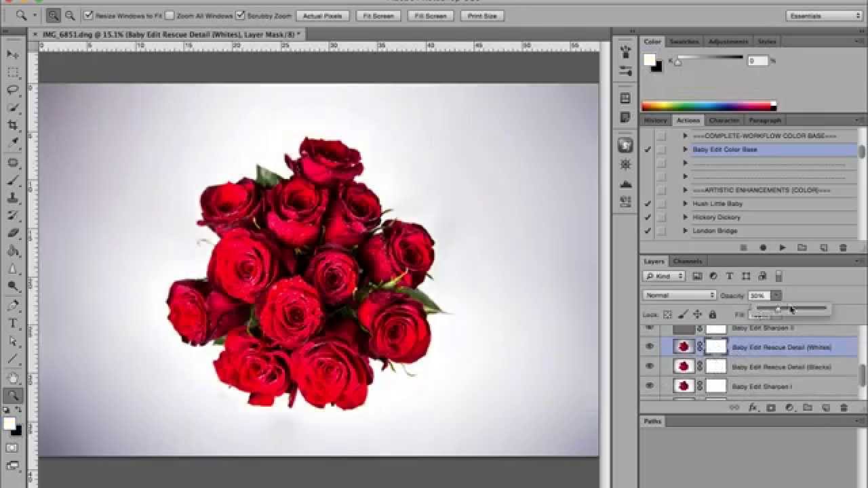Hide Baby Edit Rescue Detail (Blacks) layer
868x488 pixels.
click(x=650, y=366)
